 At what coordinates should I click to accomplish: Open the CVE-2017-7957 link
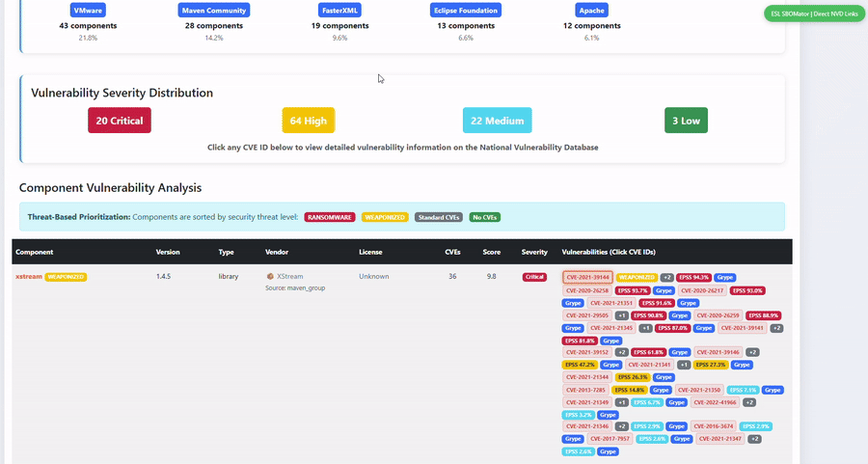tap(610, 439)
